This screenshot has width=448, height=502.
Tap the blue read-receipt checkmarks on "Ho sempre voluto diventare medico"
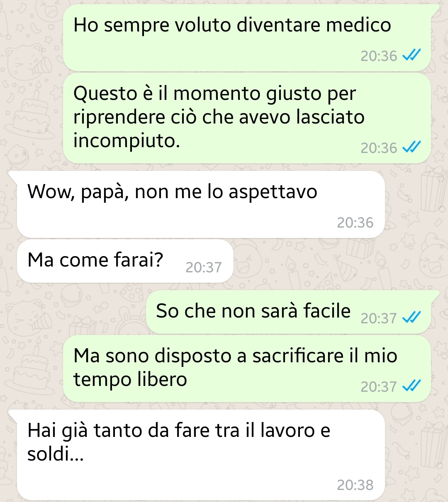click(412, 55)
